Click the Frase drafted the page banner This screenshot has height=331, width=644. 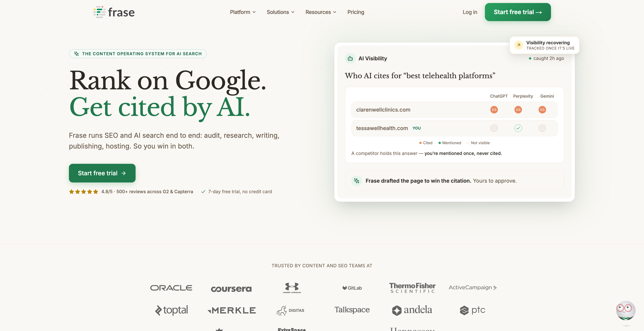[455, 181]
